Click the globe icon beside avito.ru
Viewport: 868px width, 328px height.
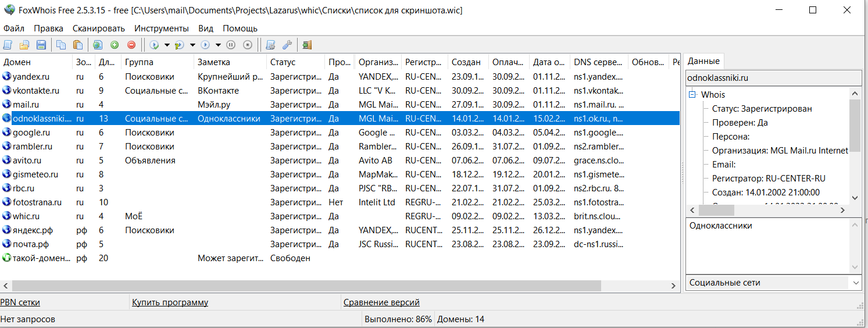[6, 161]
